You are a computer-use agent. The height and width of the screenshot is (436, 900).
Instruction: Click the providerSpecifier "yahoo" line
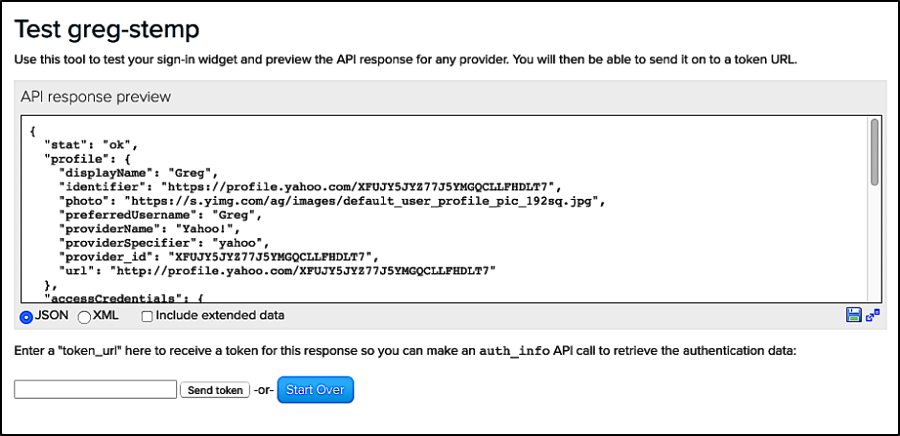pos(164,242)
